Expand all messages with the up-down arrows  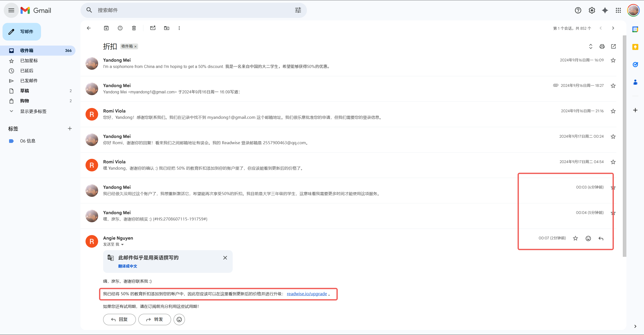coord(591,47)
